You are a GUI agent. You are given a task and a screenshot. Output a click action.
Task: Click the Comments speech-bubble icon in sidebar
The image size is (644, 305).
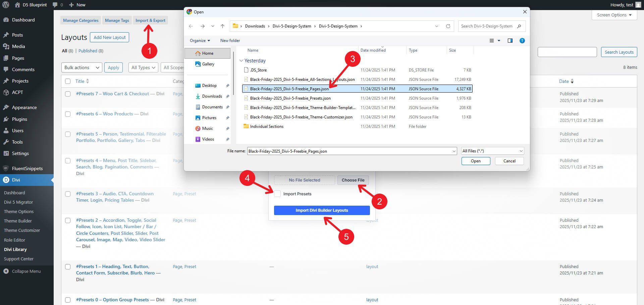(x=7, y=69)
